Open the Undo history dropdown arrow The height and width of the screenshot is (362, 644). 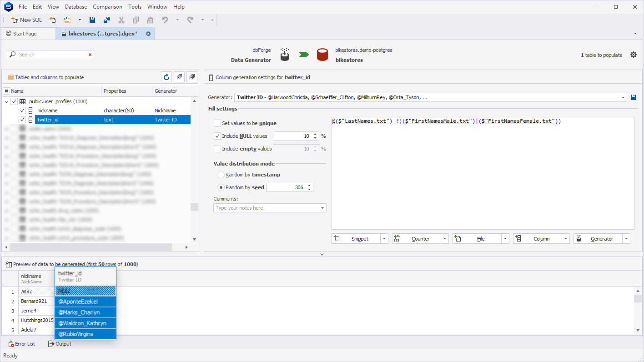[x=177, y=20]
